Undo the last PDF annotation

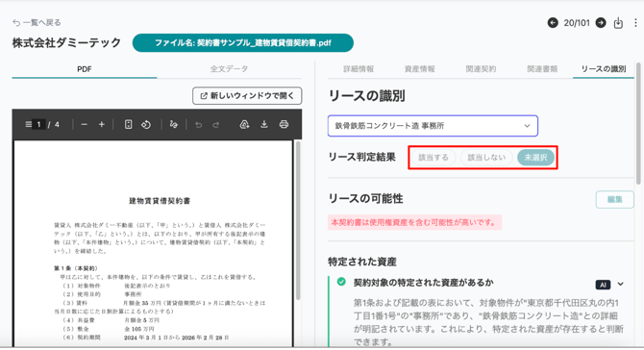coord(199,124)
